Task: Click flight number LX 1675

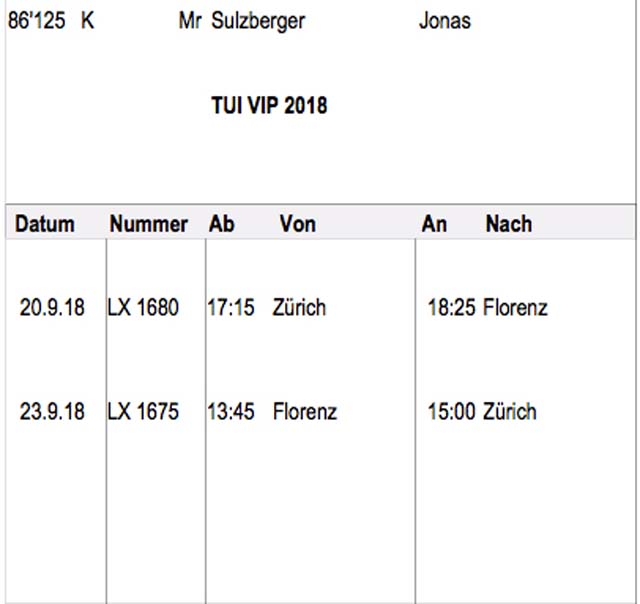Action: pyautogui.click(x=143, y=411)
